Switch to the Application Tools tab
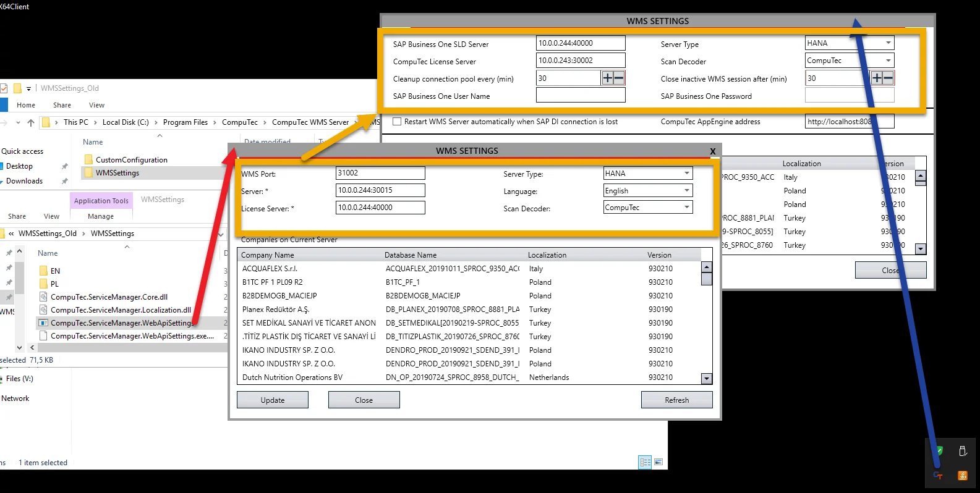This screenshot has height=493, width=980. (x=101, y=200)
